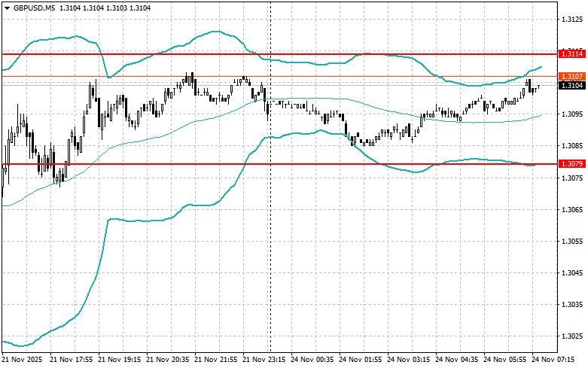Select the 1.3025 price scale value
The height and width of the screenshot is (368, 588).
point(572,336)
